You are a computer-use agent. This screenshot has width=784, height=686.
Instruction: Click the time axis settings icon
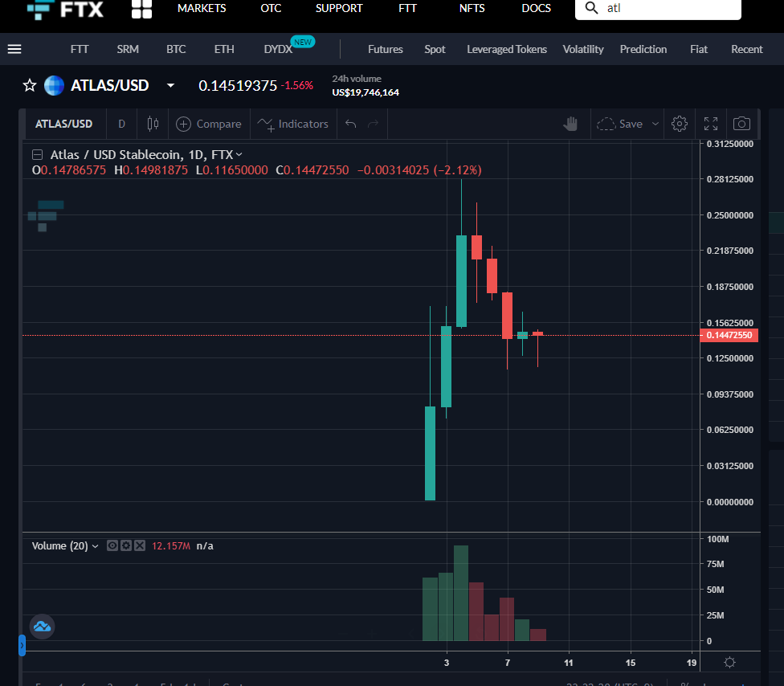coord(729,663)
